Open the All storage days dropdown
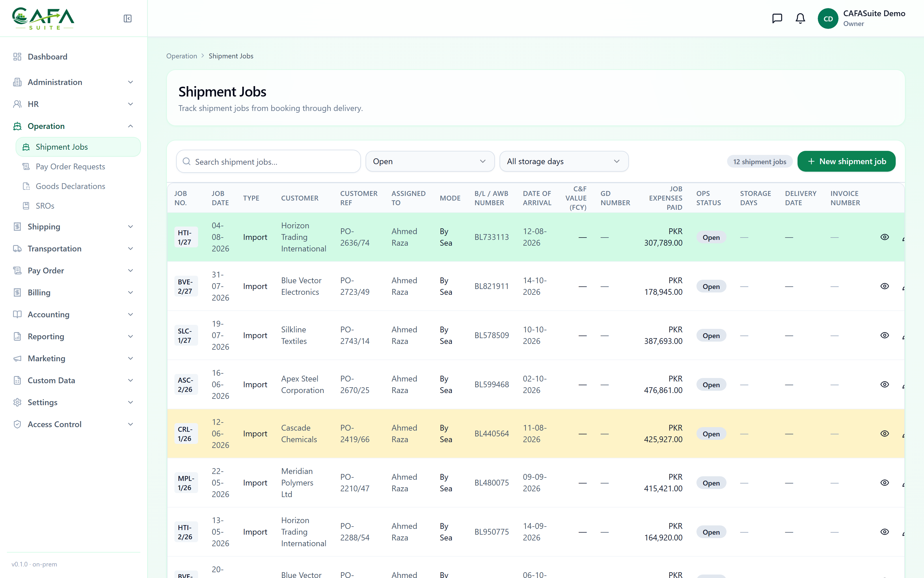Image resolution: width=924 pixels, height=578 pixels. pyautogui.click(x=564, y=161)
